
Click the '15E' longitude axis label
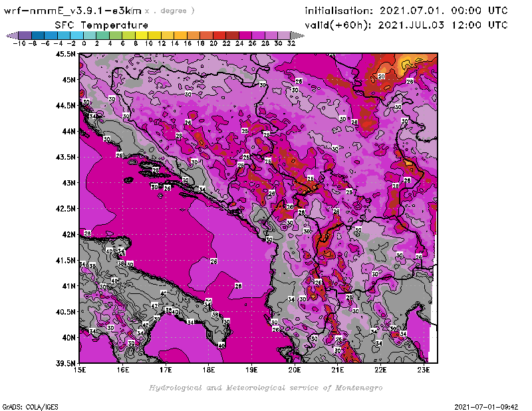coord(80,370)
